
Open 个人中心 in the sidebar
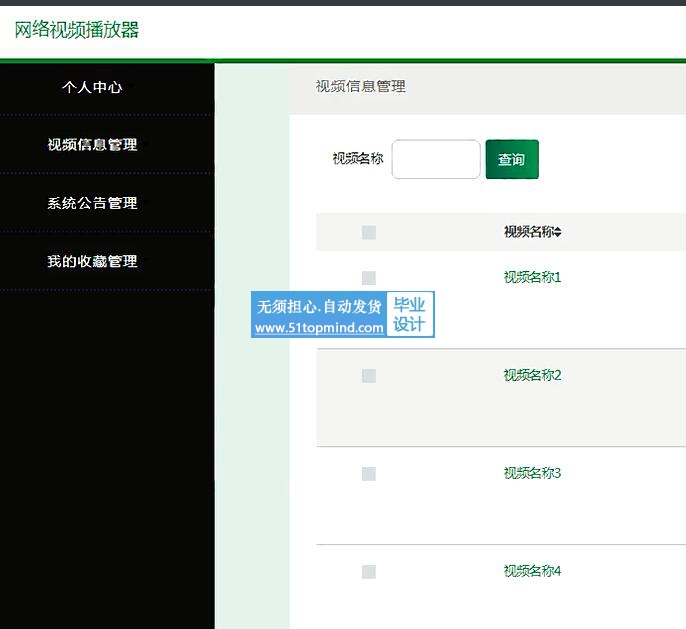92,87
